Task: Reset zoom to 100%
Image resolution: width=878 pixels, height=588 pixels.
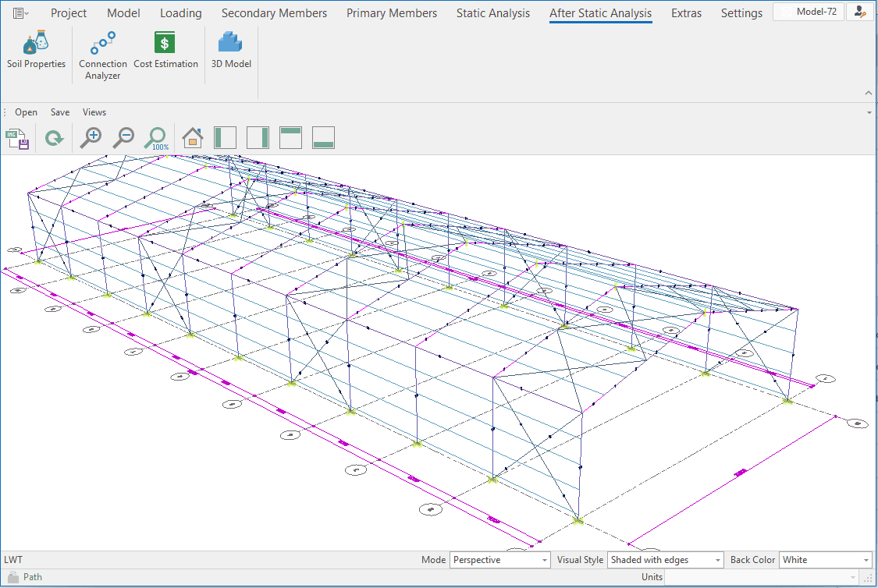Action: [156, 139]
